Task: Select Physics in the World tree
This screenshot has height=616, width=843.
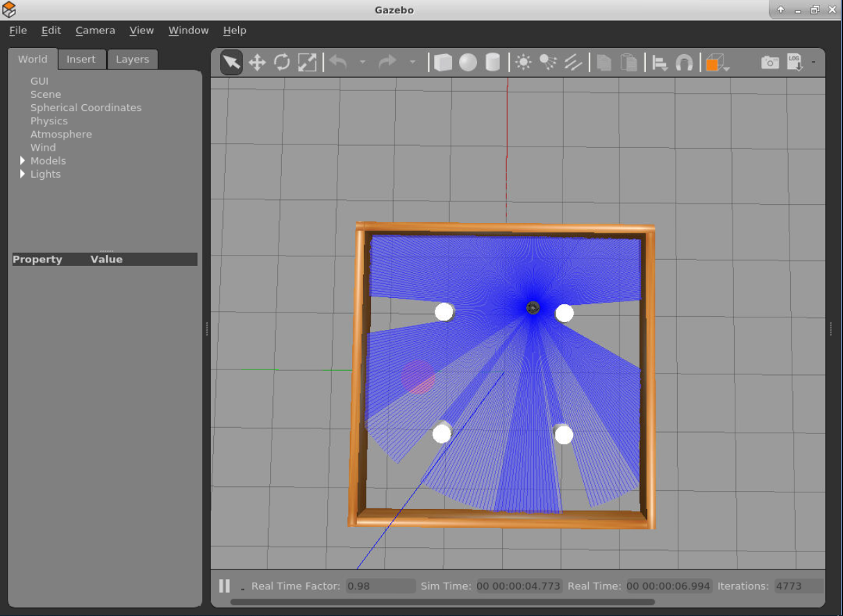Action: coord(49,121)
